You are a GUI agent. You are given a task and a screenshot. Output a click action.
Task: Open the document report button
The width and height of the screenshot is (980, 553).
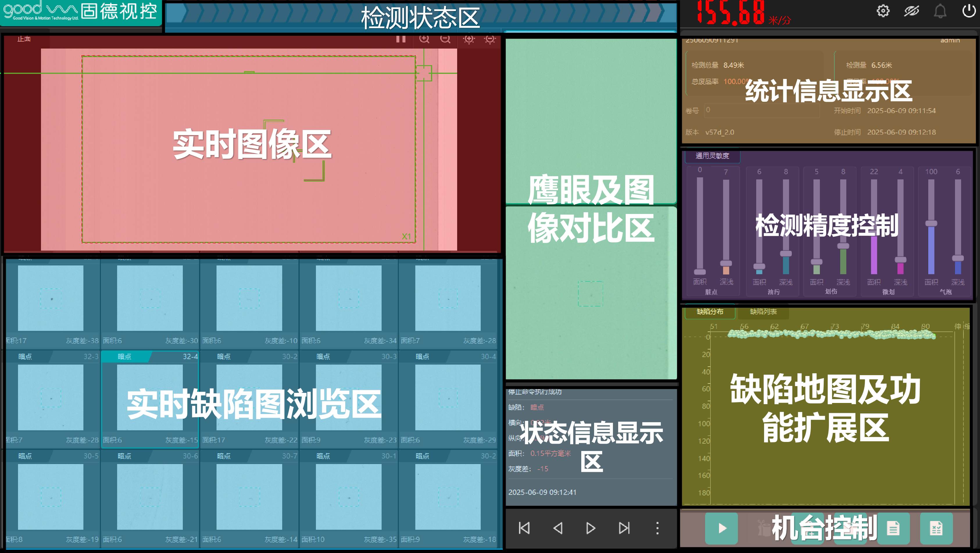pos(893,528)
